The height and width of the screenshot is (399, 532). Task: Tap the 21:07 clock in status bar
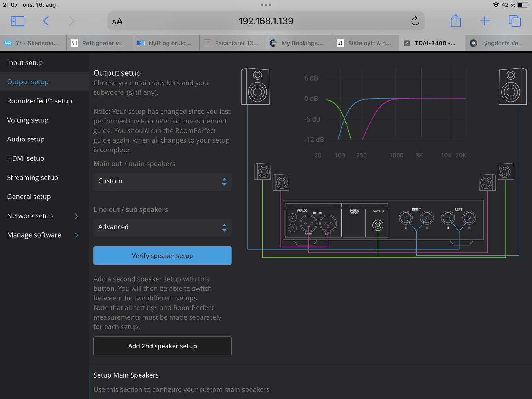pos(10,5)
